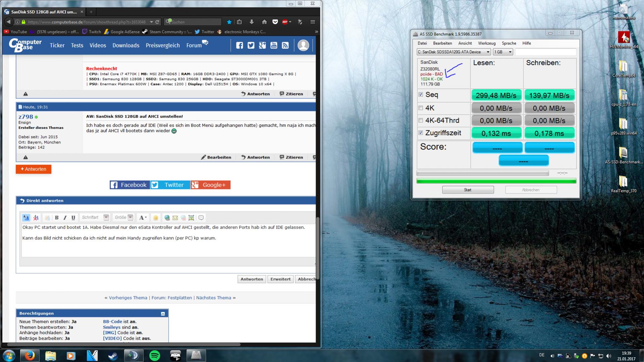Open the Größe font size dropdown

tap(130, 218)
